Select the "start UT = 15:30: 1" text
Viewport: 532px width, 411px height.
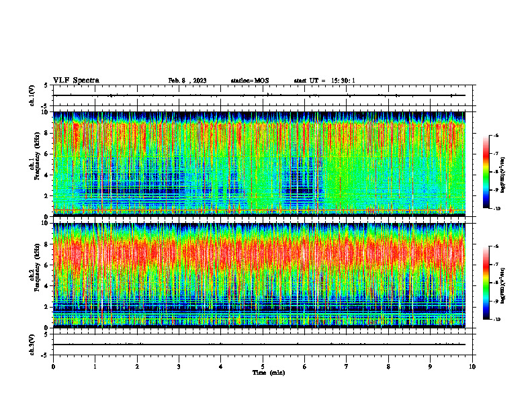point(324,81)
